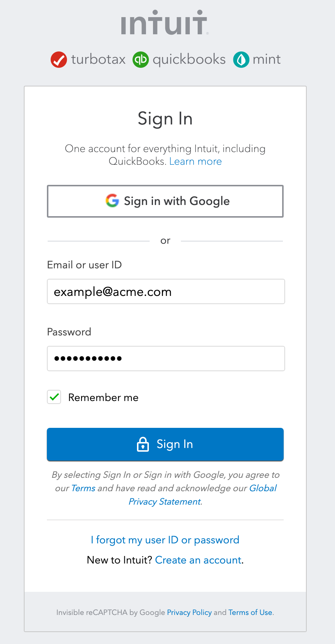Open the Global Privacy Statement link
The width and height of the screenshot is (335, 644).
202,495
